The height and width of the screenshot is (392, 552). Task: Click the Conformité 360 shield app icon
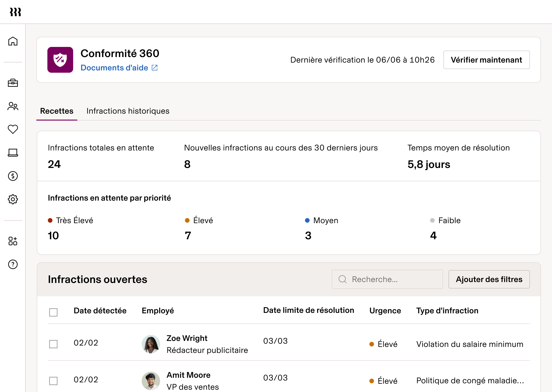[x=60, y=60]
